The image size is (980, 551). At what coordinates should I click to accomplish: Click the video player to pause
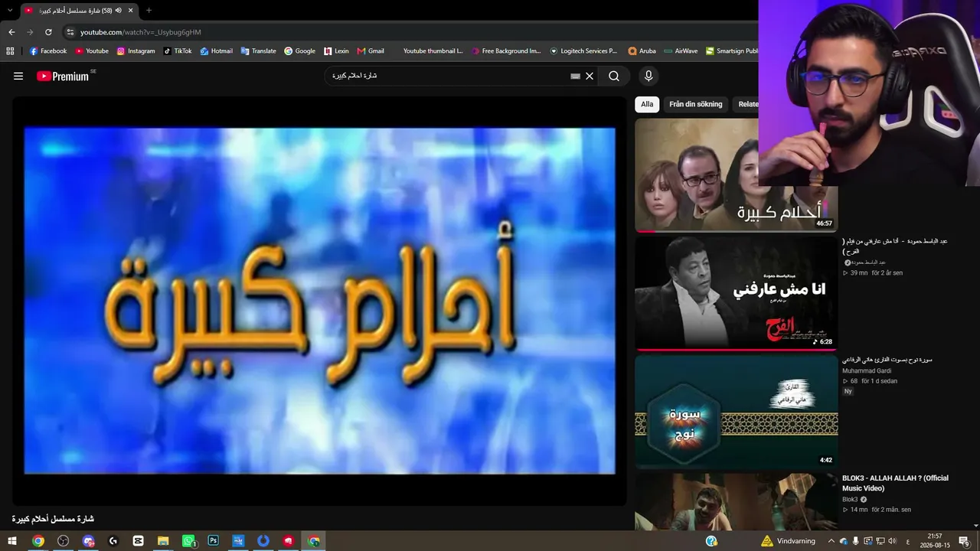(x=319, y=301)
